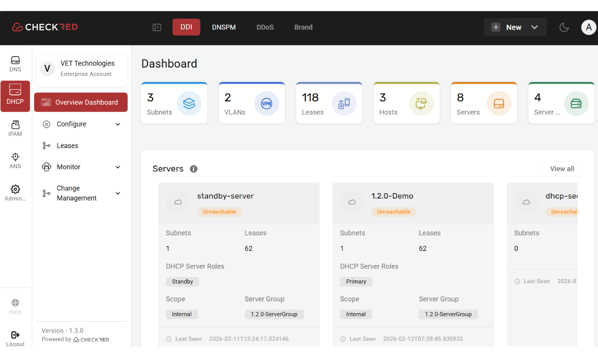Expand the Monitor menu
Screen dimensions: 598x364
117,166
